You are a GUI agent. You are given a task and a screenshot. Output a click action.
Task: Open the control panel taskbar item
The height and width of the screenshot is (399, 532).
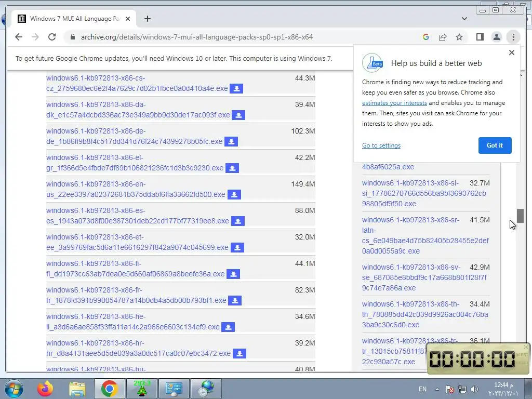(x=174, y=389)
